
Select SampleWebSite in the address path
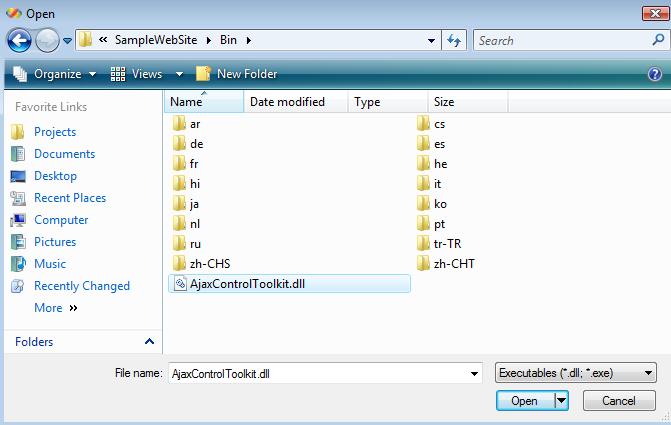[156, 40]
